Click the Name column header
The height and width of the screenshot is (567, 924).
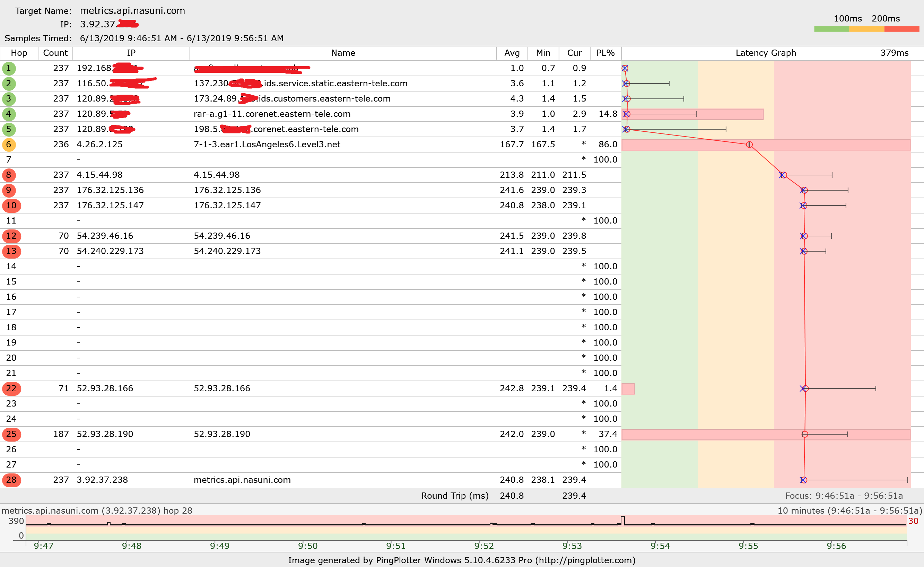tap(343, 53)
